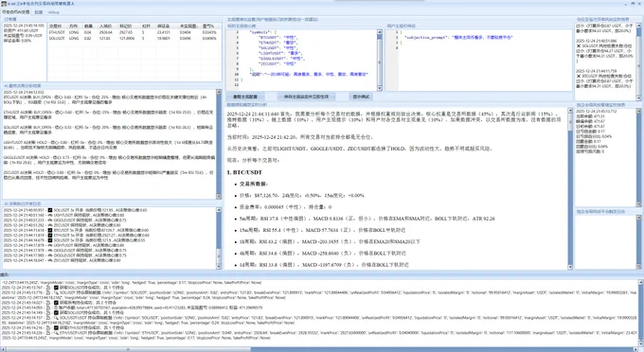Click the 方向 column header
The image size is (644, 352).
point(74,26)
